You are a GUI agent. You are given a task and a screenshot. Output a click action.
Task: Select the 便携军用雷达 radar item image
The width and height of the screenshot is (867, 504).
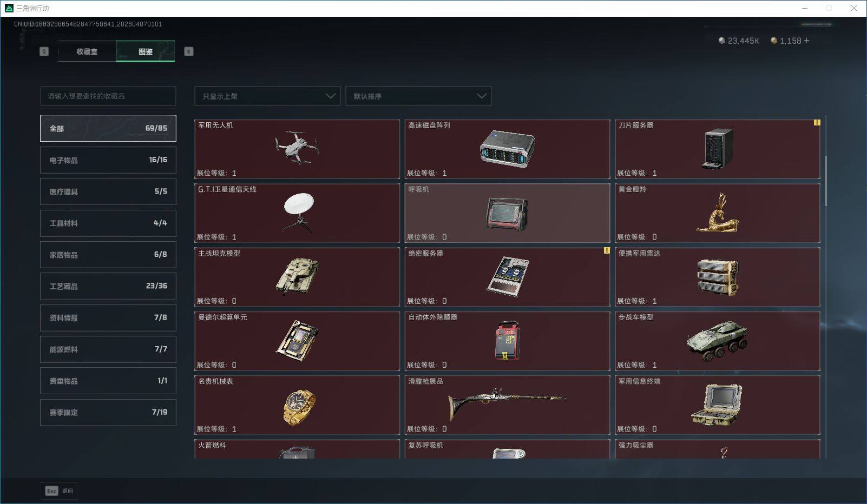[718, 277]
